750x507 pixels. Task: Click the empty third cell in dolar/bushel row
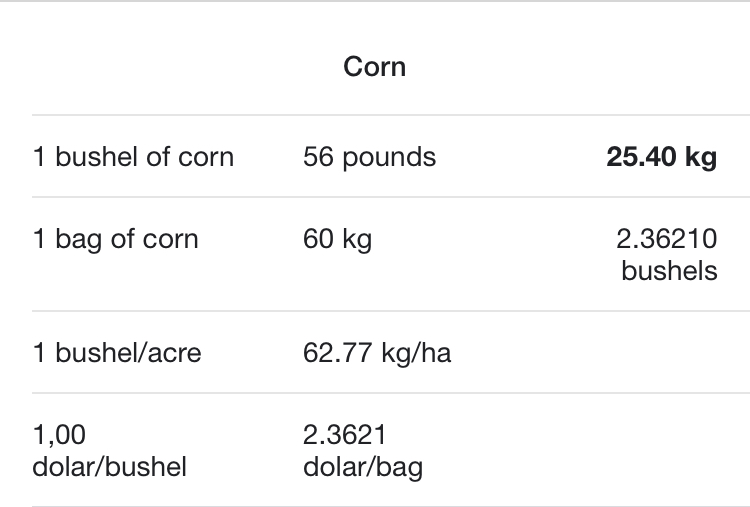(x=603, y=450)
